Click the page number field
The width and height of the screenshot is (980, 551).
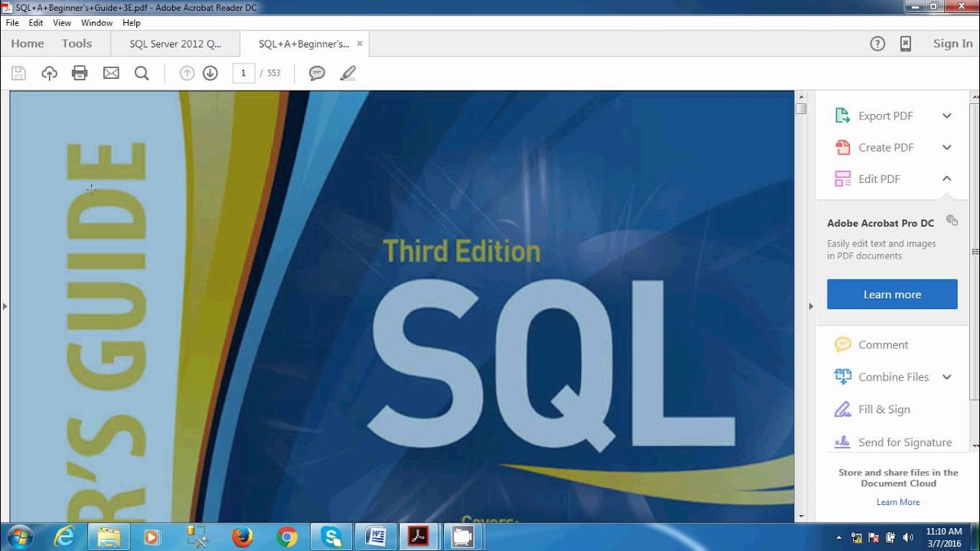coord(243,73)
